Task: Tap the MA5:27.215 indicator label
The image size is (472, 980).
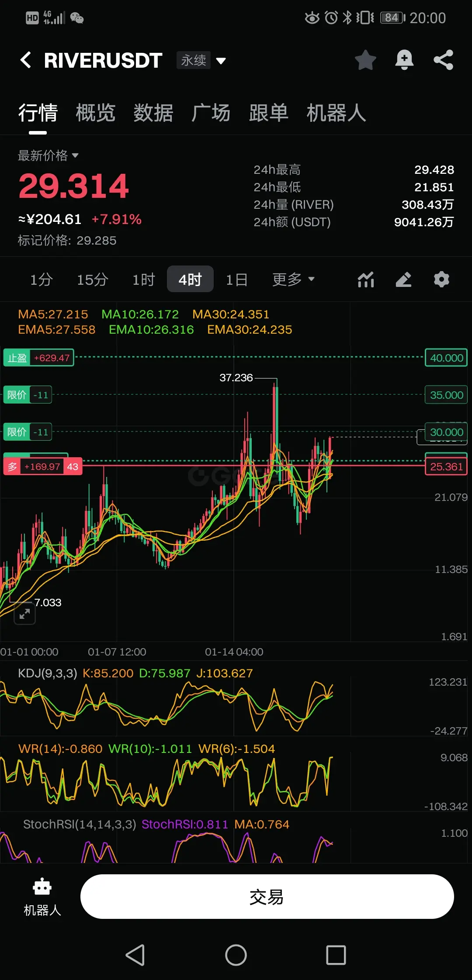Action: click(53, 314)
